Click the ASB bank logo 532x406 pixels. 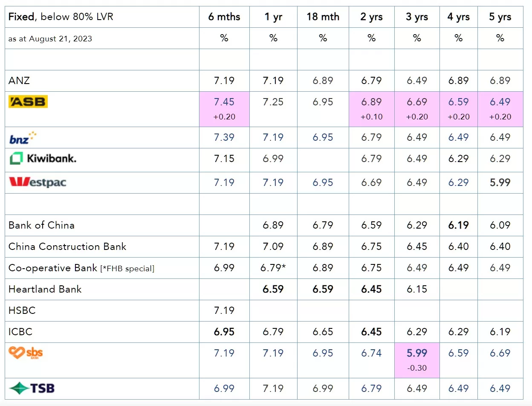[28, 101]
